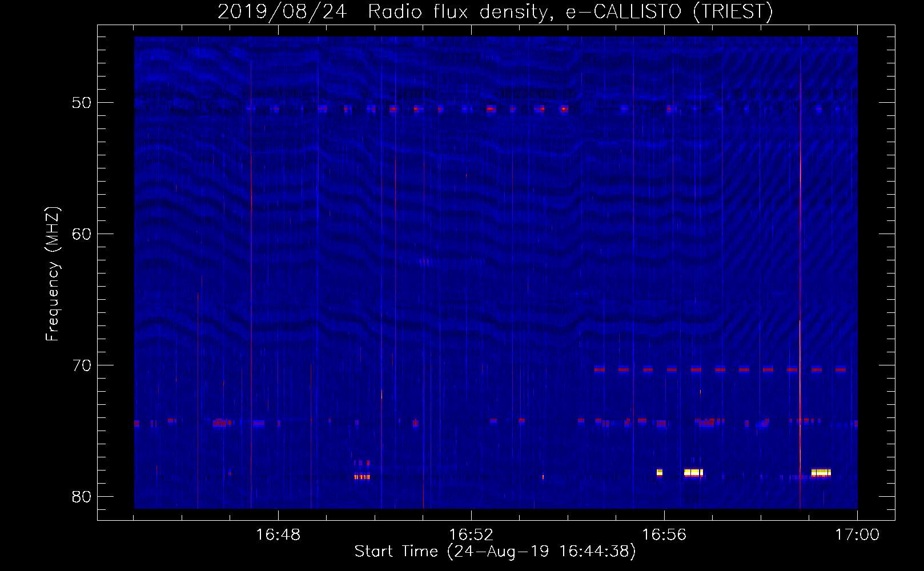This screenshot has width=924, height=571.
Task: Click the 60 MHz frequency tick label
Action: 82,234
